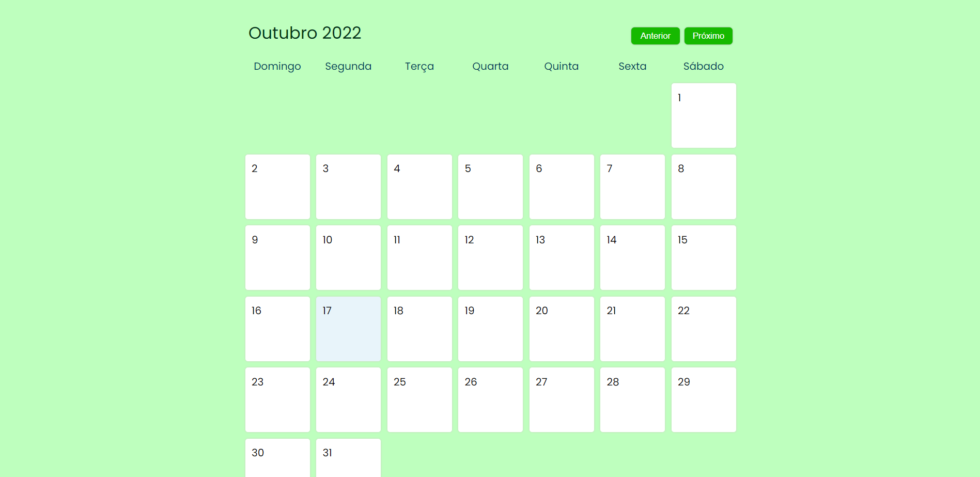Select day 29 cell
980x477 pixels.
click(703, 399)
